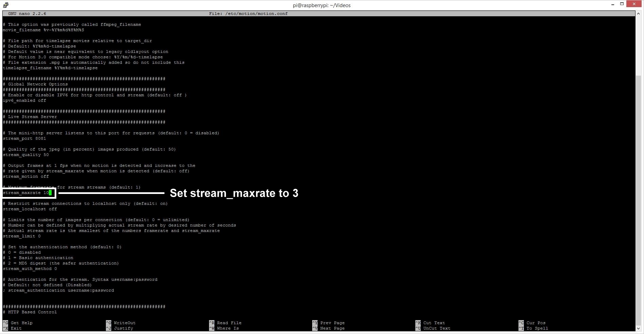The height and width of the screenshot is (334, 644).
Task: Click the scrollbar down arrow
Action: 639,328
